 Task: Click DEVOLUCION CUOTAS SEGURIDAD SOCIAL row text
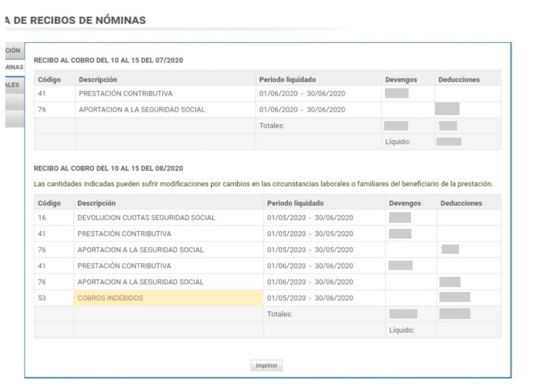146,217
